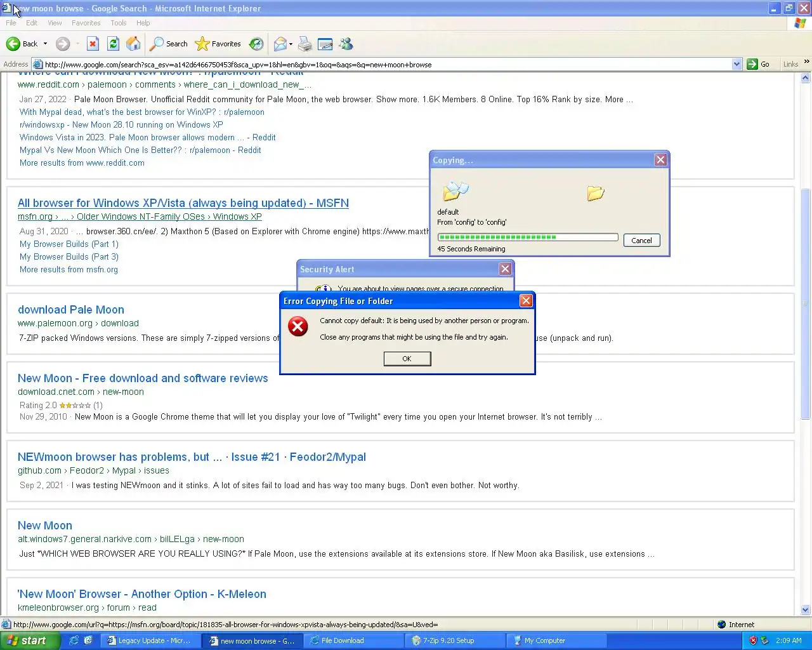812x650 pixels.
Task: Click into the address URL field
Action: [387, 64]
